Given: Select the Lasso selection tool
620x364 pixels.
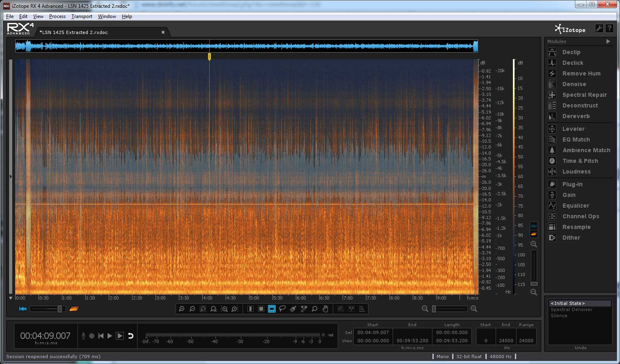Looking at the screenshot, I should pos(282,309).
